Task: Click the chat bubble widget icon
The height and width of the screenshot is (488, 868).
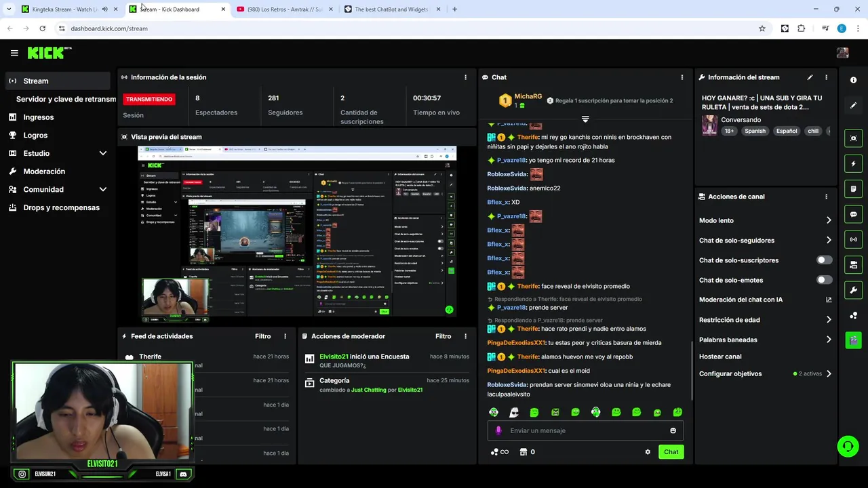Action: click(853, 214)
